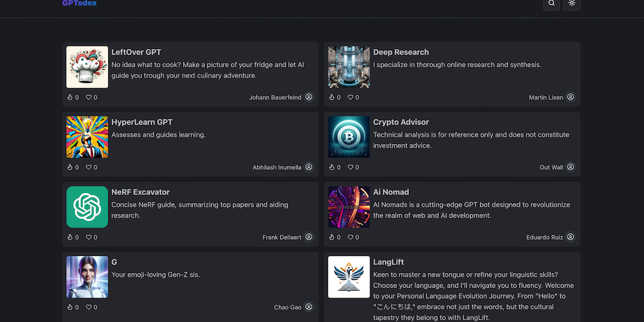The width and height of the screenshot is (644, 322).
Task: Click author name Johann Bauerfeind
Action: tap(275, 97)
